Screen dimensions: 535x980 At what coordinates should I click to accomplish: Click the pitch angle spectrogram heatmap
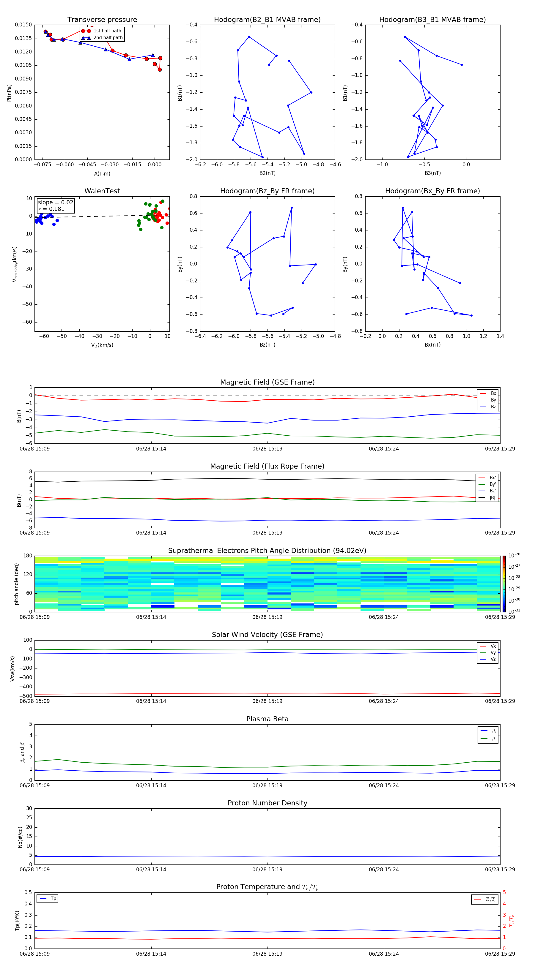tap(267, 584)
